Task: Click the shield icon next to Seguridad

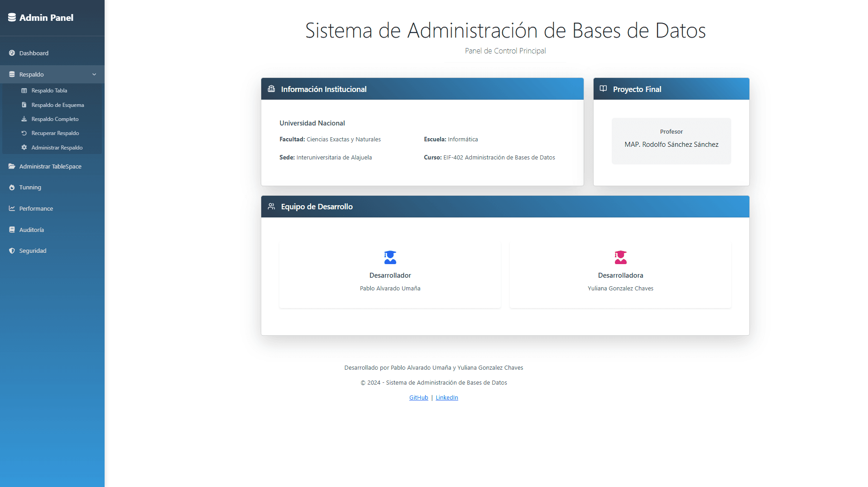Action: pos(12,251)
